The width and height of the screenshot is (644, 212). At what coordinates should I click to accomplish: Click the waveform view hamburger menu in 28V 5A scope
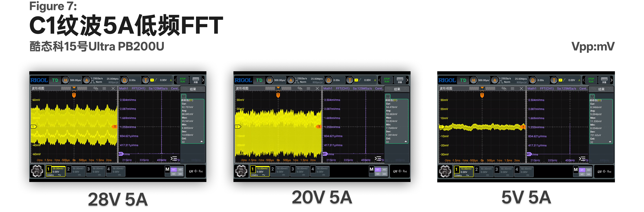104,88
